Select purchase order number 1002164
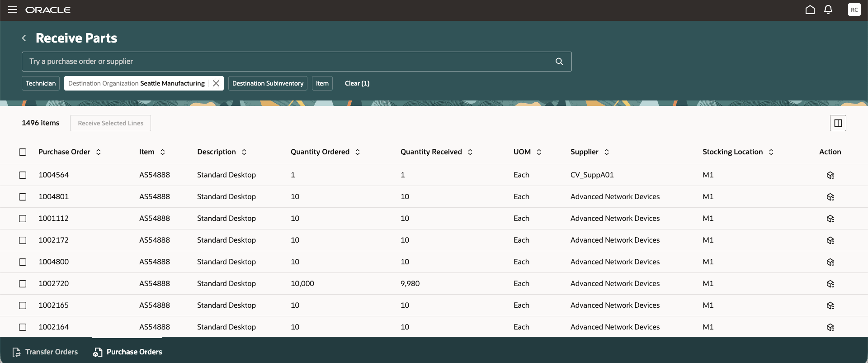The width and height of the screenshot is (868, 363). coord(54,327)
